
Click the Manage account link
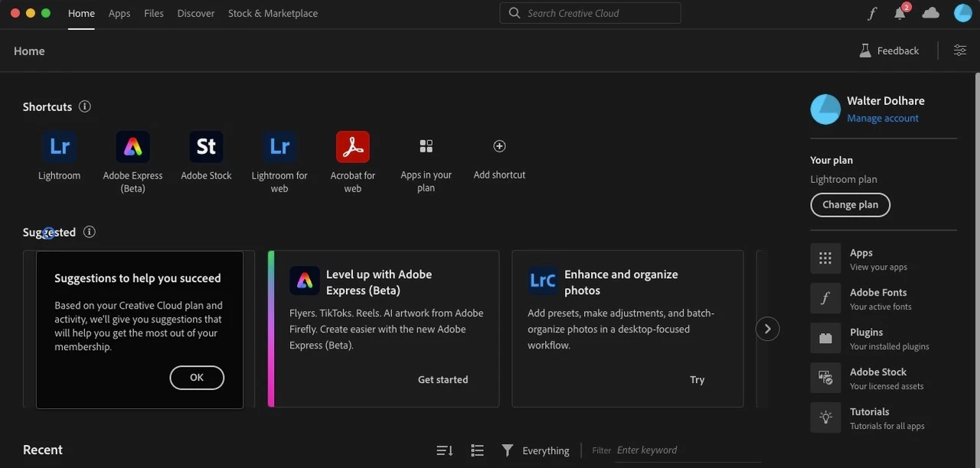tap(883, 118)
